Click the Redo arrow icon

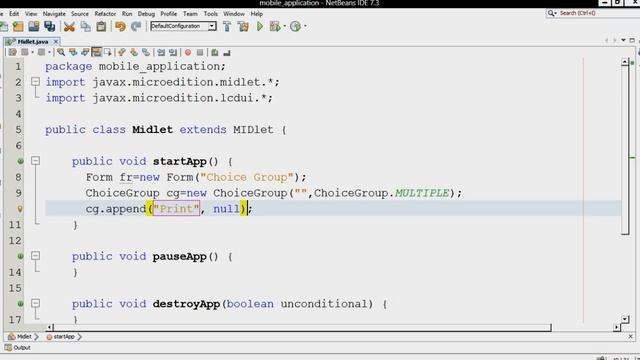pyautogui.click(x=136, y=27)
